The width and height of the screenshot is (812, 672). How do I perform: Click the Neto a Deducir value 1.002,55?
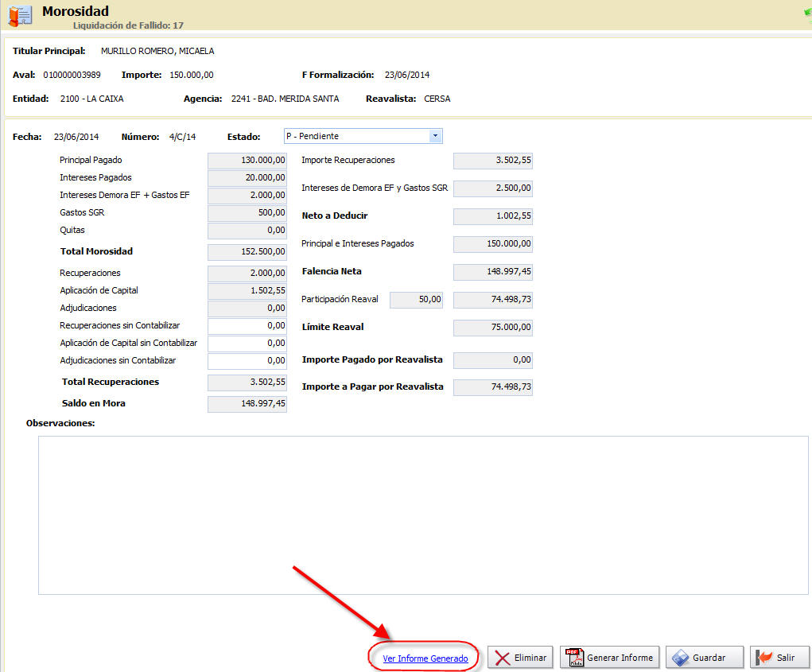pyautogui.click(x=493, y=216)
